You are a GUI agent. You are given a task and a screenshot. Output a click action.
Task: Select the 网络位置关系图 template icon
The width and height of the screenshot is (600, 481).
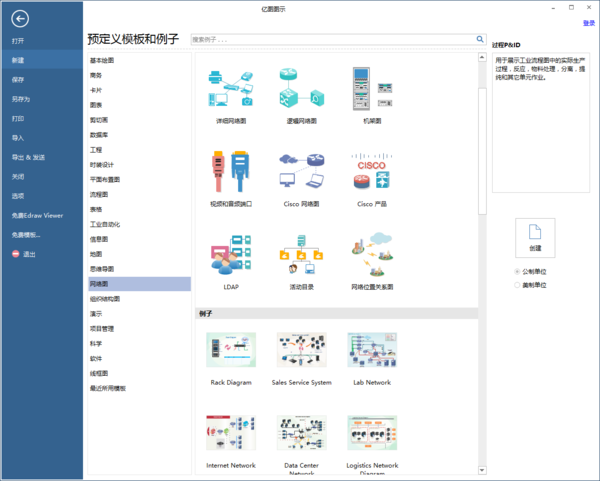(x=372, y=254)
